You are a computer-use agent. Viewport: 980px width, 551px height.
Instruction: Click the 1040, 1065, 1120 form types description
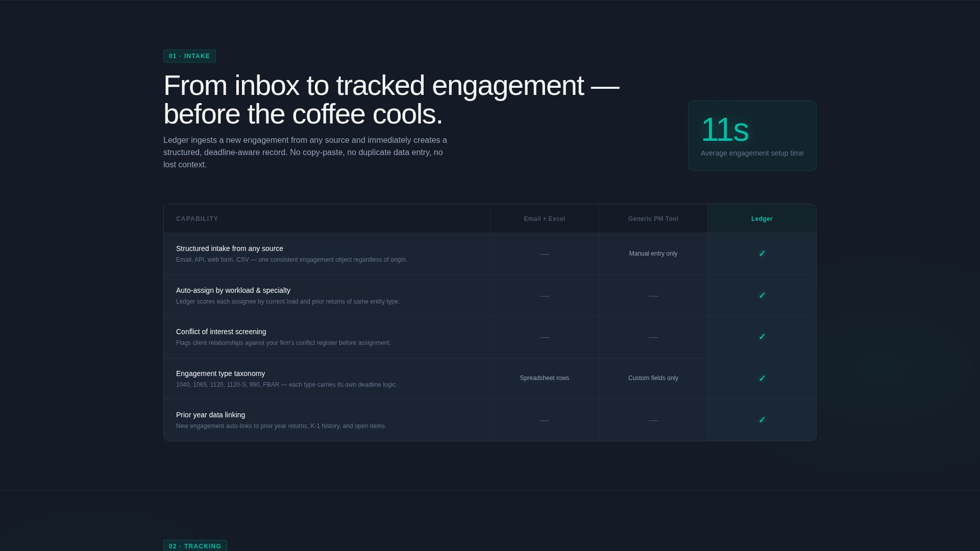click(286, 385)
